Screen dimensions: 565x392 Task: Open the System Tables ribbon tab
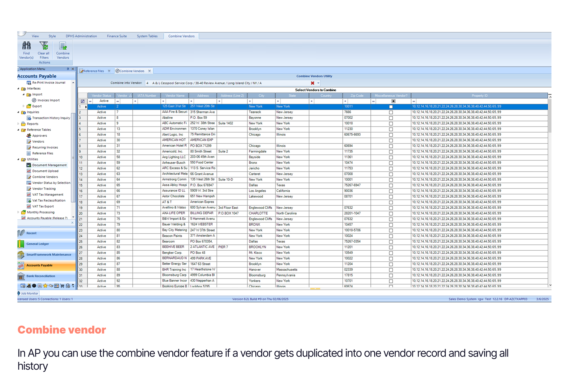[x=147, y=36]
